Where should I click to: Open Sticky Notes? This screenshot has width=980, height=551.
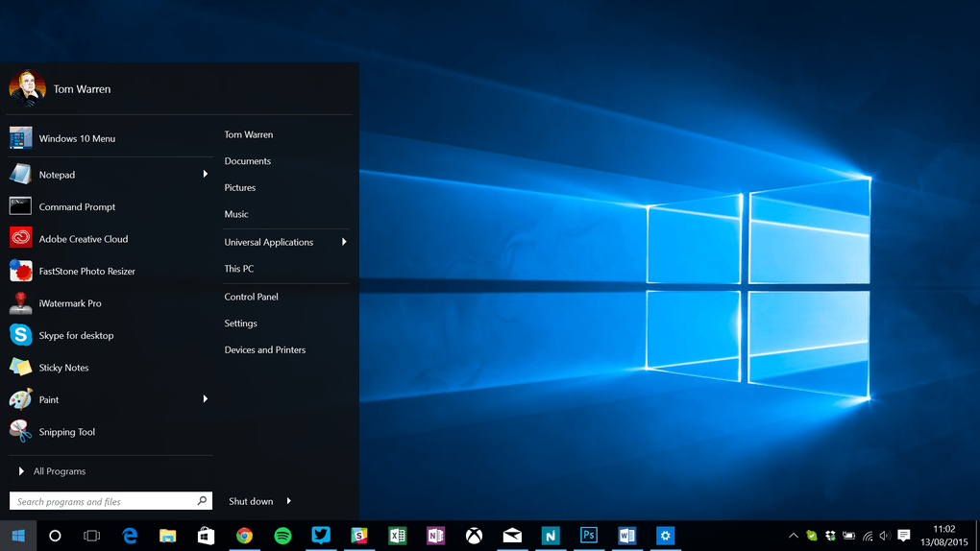(110, 368)
